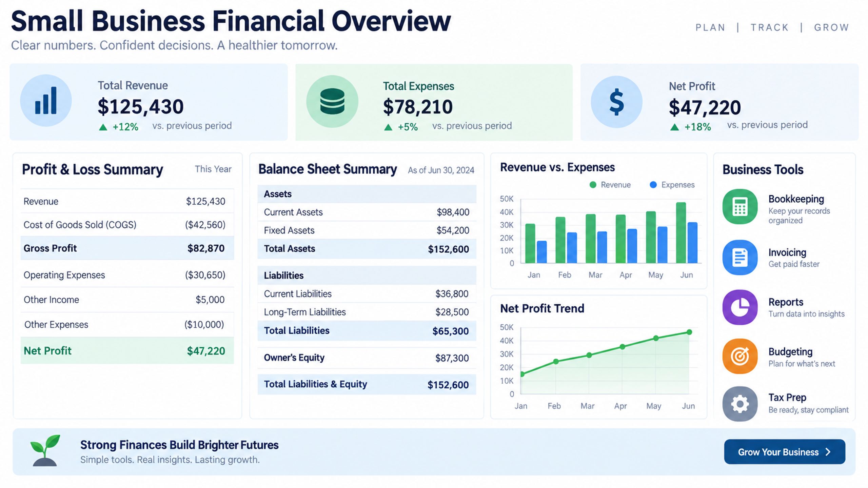Select PLAN in the header navigation
The height and width of the screenshot is (488, 868).
point(710,27)
